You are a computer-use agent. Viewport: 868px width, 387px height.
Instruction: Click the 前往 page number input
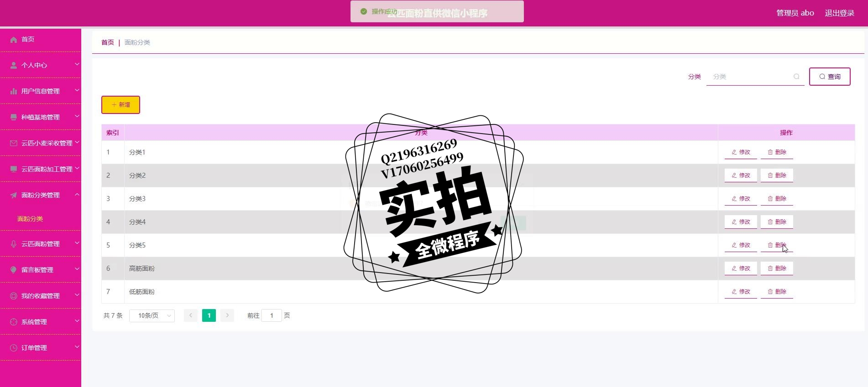tap(272, 315)
